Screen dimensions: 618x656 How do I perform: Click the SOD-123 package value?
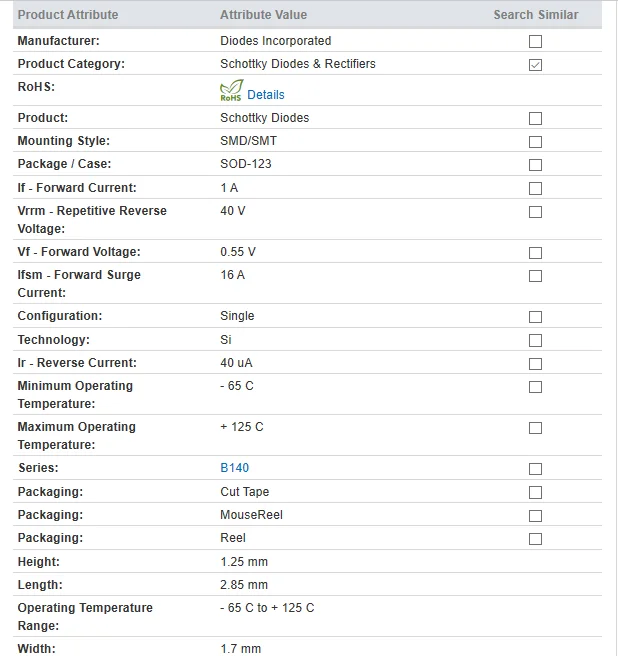pyautogui.click(x=246, y=164)
